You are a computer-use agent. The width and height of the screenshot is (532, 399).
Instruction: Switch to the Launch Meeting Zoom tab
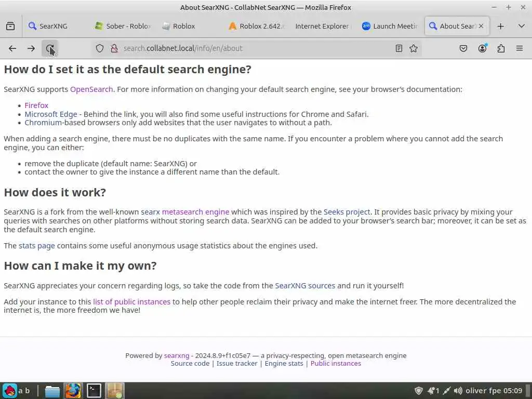tap(390, 26)
